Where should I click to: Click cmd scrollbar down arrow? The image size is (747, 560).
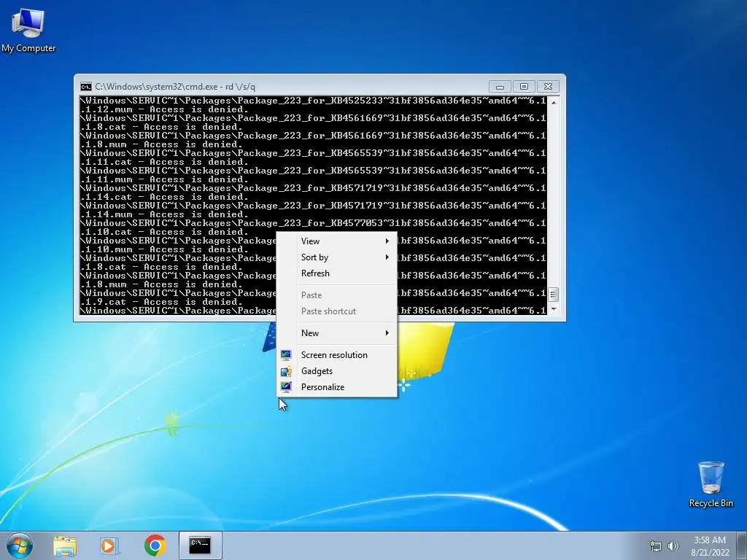[x=553, y=309]
